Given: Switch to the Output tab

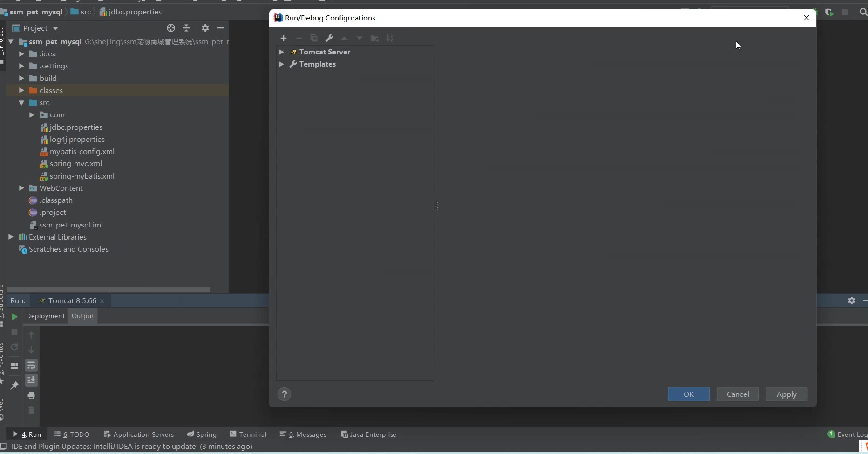Looking at the screenshot, I should tap(83, 316).
